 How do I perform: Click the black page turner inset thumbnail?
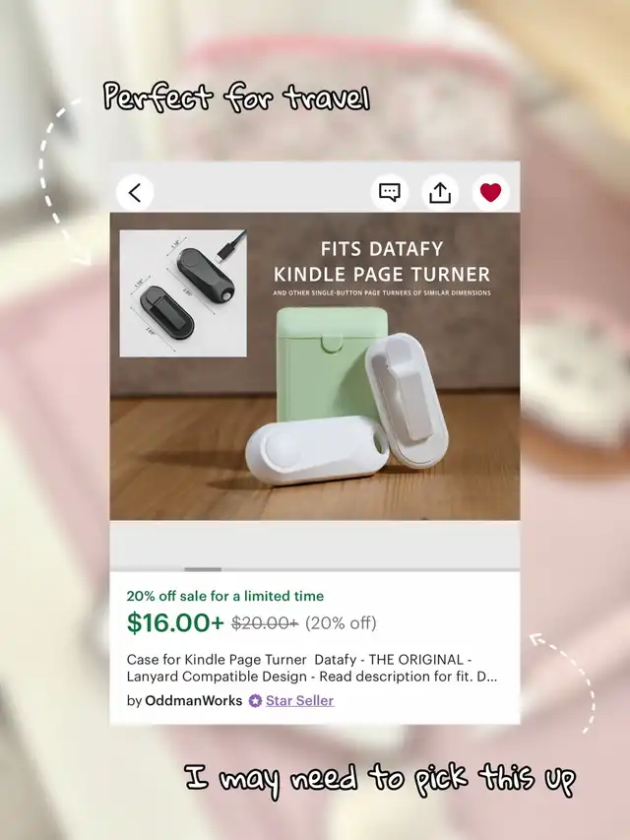point(183,293)
